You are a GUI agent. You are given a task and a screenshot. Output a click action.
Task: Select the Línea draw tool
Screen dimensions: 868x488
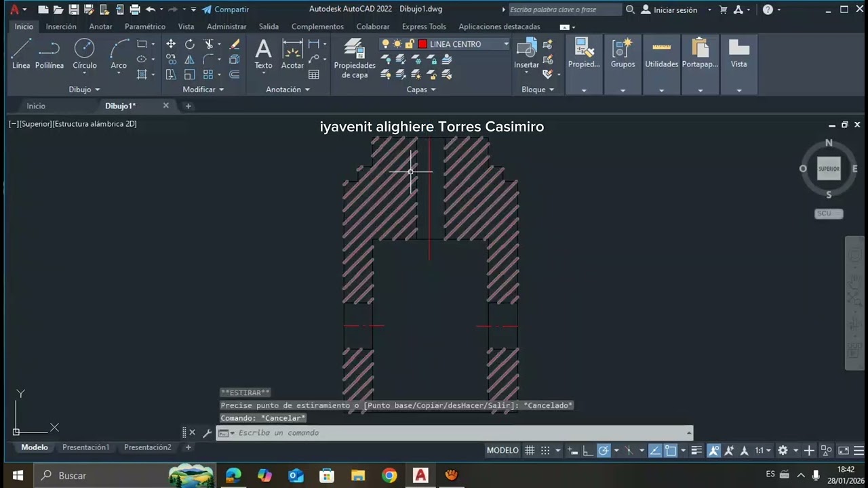coord(21,53)
